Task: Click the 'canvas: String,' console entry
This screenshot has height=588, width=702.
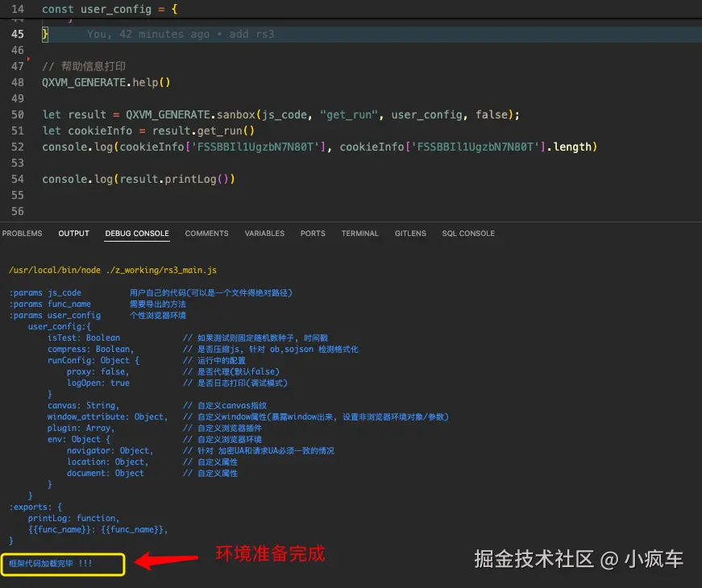Action: coord(84,405)
